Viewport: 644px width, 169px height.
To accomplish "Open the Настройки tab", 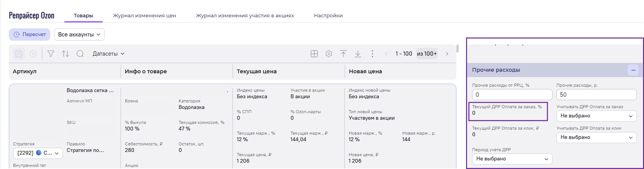I will click(x=328, y=16).
